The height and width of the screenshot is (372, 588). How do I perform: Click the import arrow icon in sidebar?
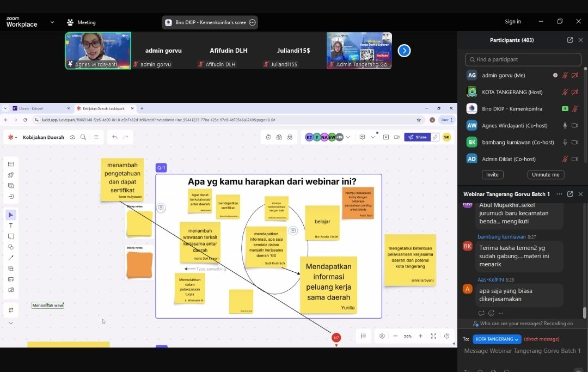11,196
